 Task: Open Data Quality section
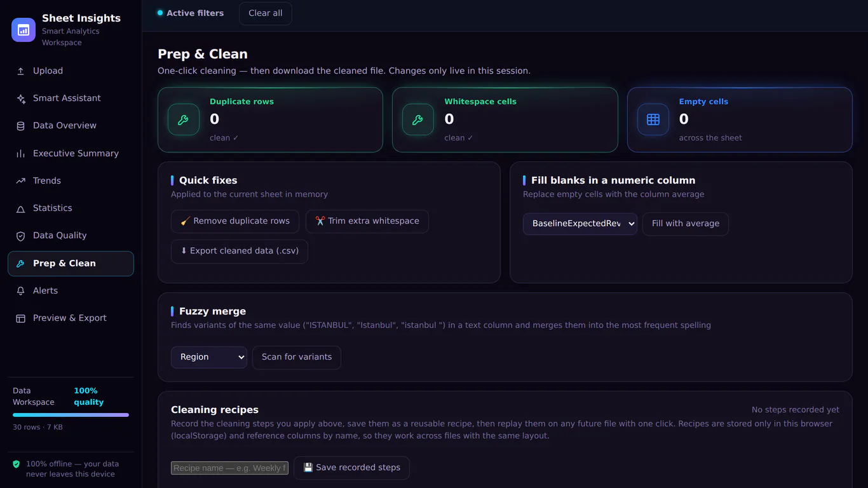pyautogui.click(x=71, y=236)
